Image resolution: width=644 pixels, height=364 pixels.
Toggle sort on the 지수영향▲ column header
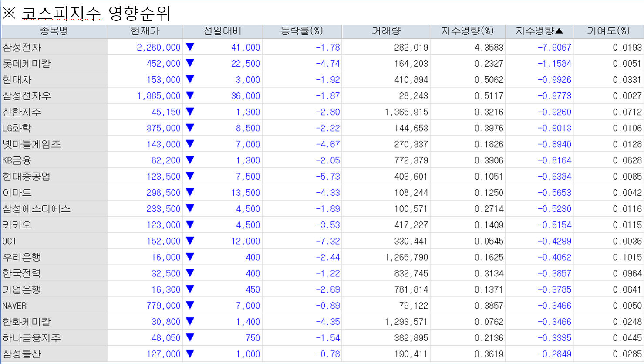pos(539,31)
